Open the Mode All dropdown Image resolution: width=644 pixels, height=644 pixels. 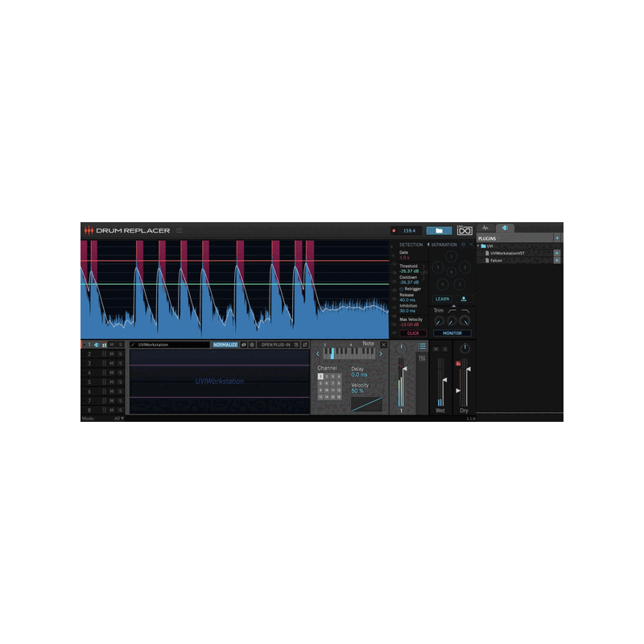[x=118, y=418]
